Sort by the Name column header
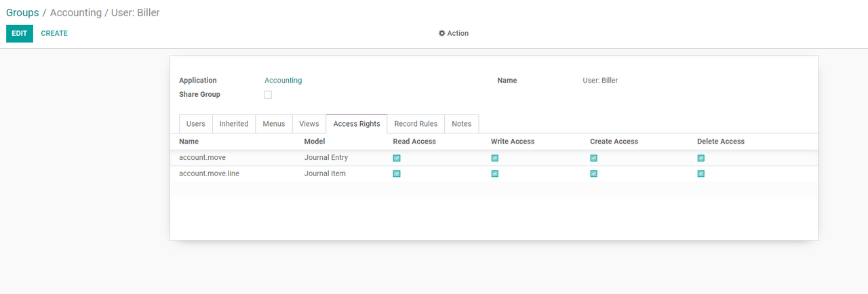The width and height of the screenshot is (868, 294). tap(189, 142)
